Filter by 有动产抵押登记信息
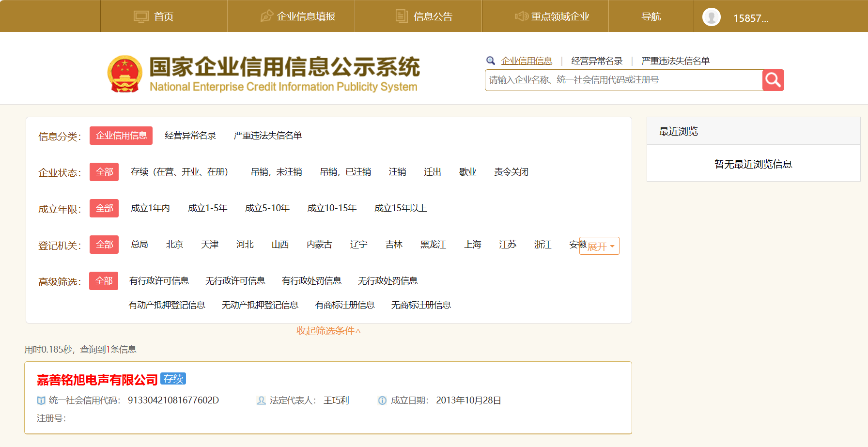Viewport: 868px width, 447px height. [167, 305]
